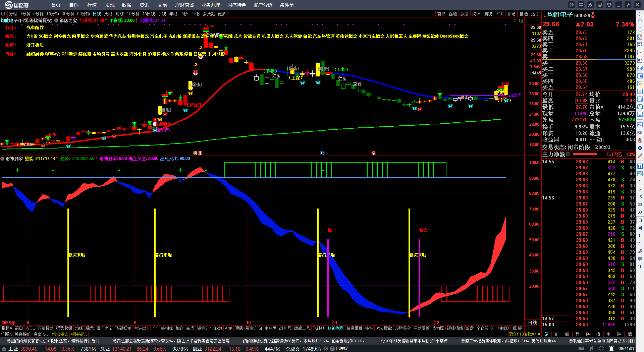Open the message chat bubble icon

(x=572, y=5)
